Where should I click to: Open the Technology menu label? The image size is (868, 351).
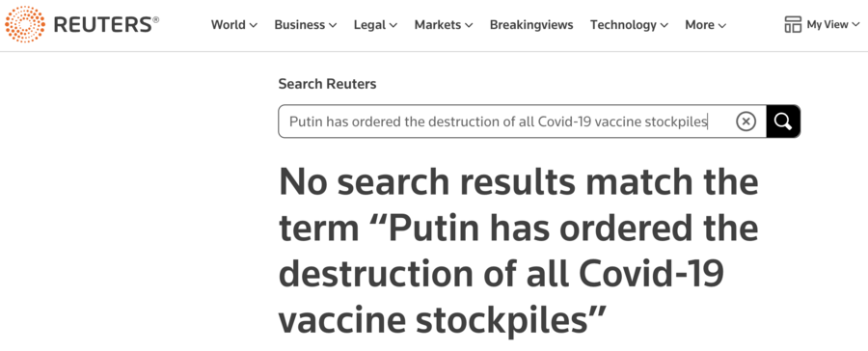click(623, 25)
